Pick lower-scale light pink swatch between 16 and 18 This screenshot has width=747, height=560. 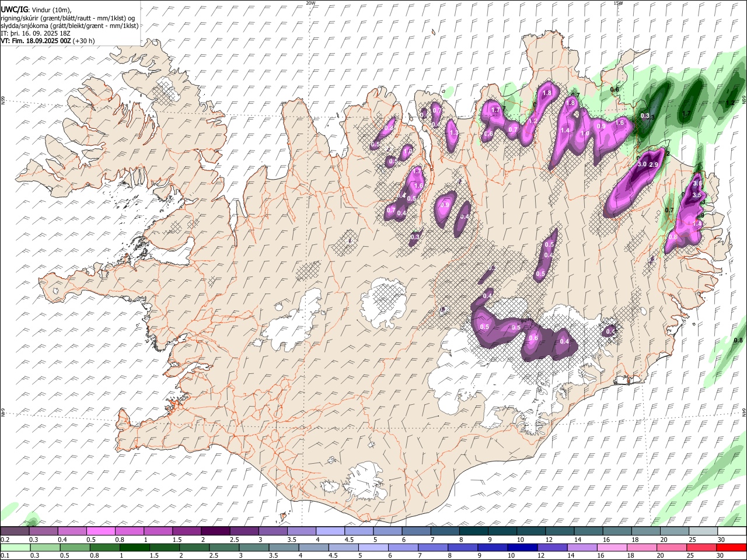612,547
